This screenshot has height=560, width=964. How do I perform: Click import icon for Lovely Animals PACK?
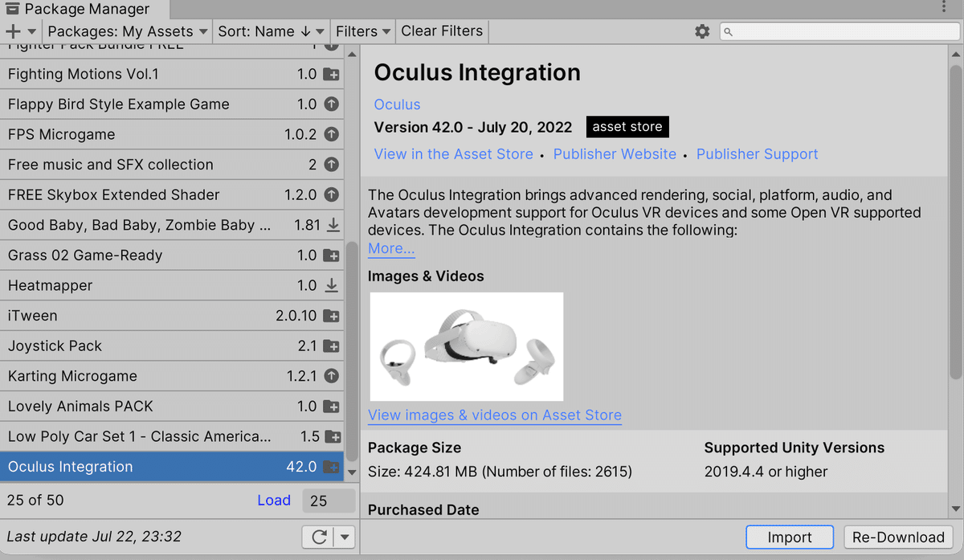click(x=331, y=407)
